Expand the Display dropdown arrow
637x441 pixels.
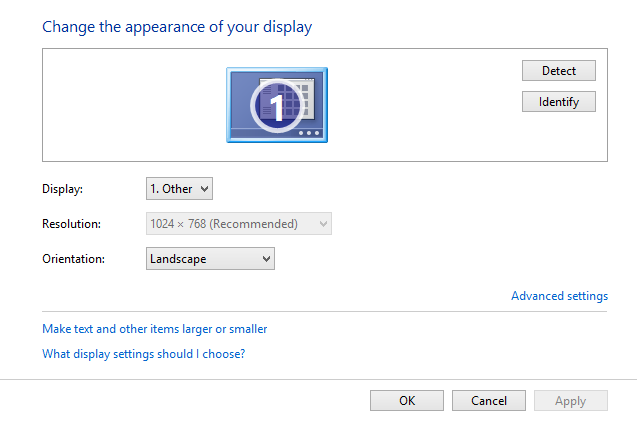tap(204, 189)
